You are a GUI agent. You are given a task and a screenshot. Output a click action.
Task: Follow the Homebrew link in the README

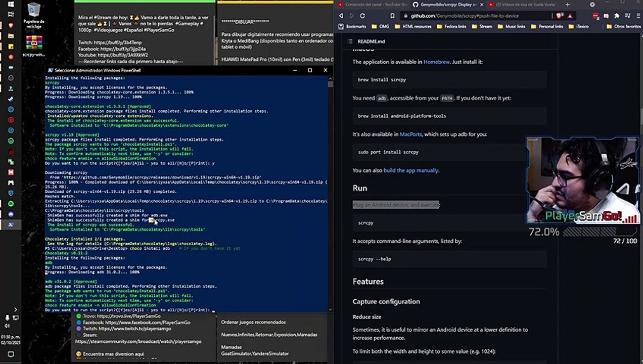click(x=436, y=62)
